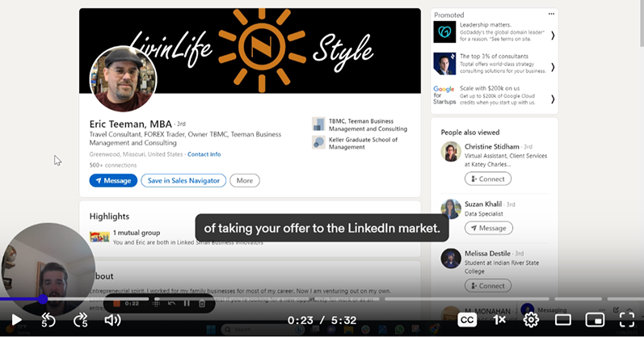Expand the GoDaddy ad chevron
The width and height of the screenshot is (644, 337).
(553, 36)
